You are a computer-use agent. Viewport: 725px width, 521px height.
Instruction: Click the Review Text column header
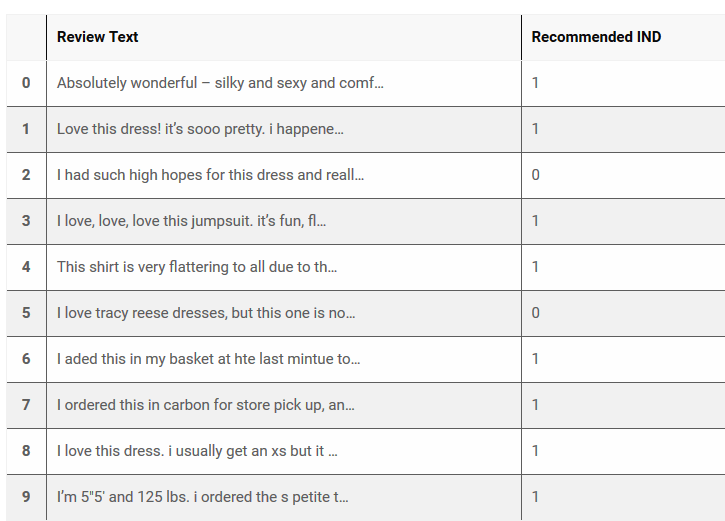click(98, 37)
